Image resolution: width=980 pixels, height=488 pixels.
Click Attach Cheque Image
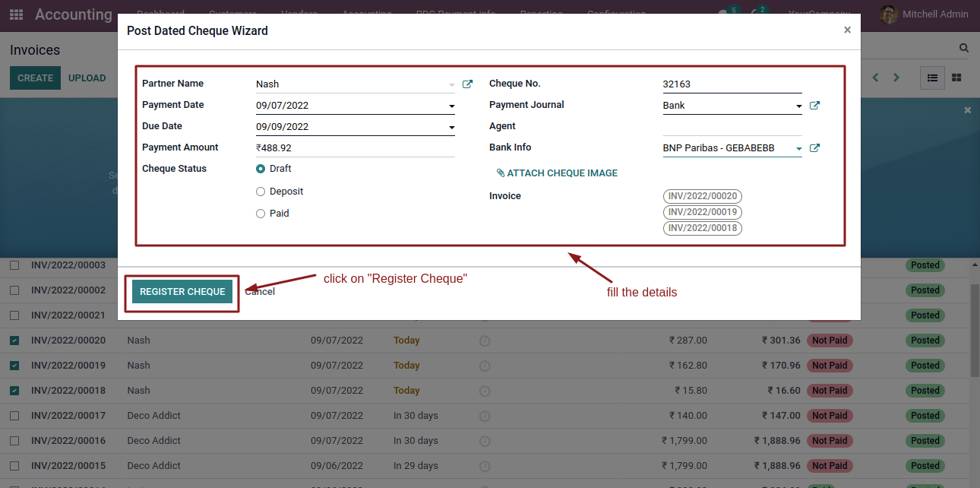(x=557, y=173)
